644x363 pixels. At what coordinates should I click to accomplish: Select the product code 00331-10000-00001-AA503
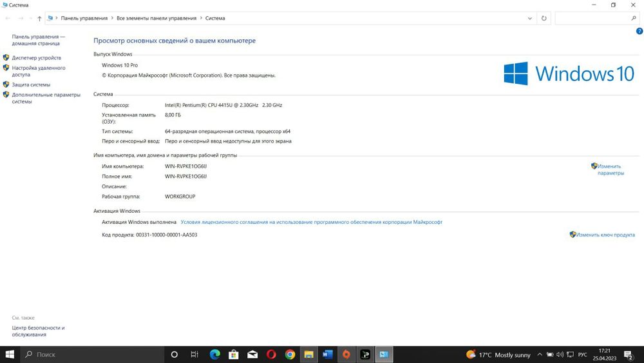(x=166, y=235)
